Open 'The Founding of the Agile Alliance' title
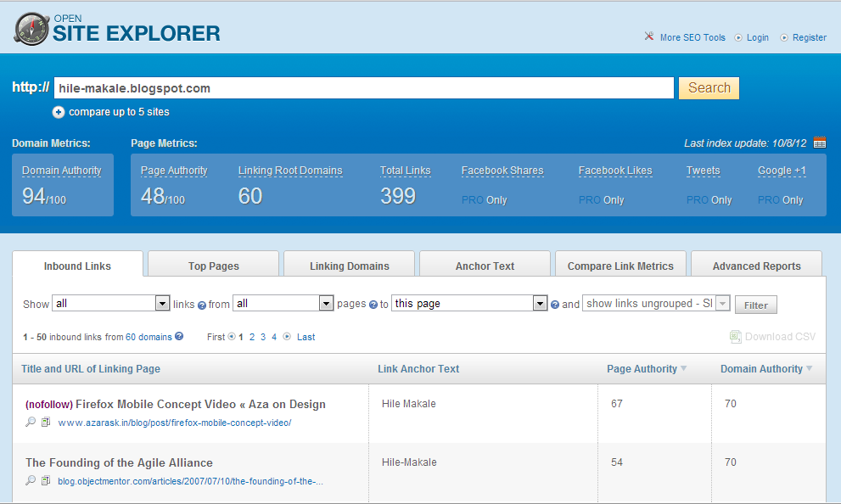The image size is (841, 504). click(119, 462)
